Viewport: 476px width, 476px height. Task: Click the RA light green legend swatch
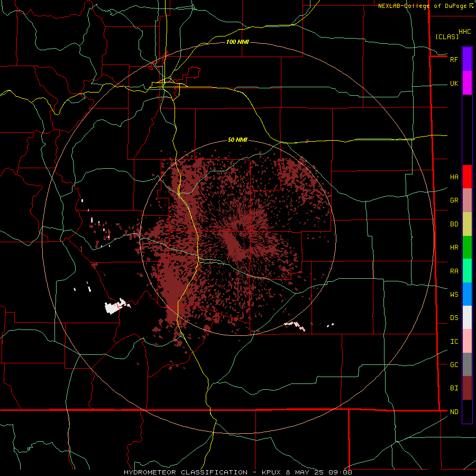[467, 271]
